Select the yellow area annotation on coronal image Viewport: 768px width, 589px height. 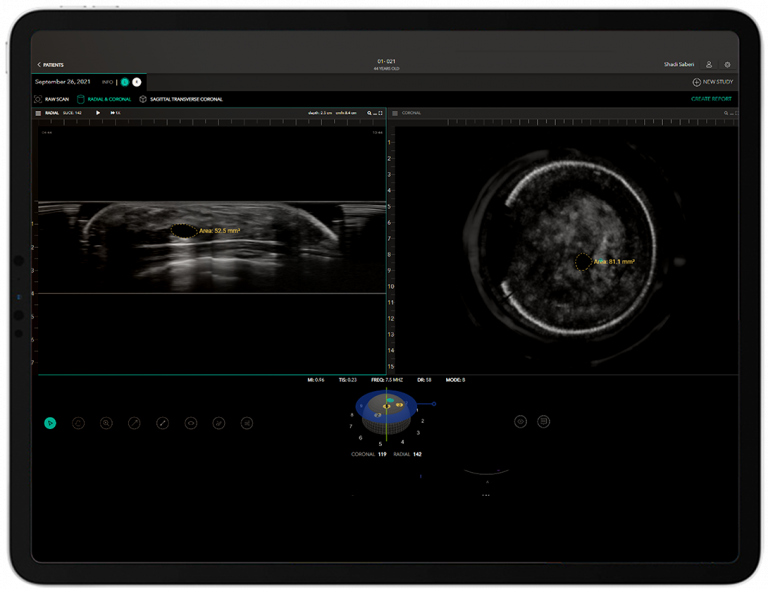pos(582,262)
